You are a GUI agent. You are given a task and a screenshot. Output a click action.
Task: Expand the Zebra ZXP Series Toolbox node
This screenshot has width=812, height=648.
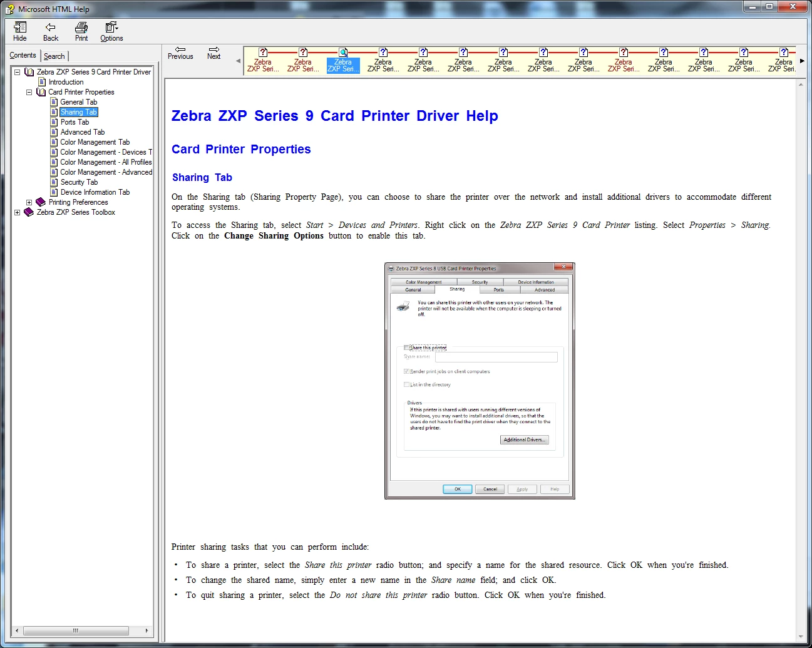click(x=17, y=212)
